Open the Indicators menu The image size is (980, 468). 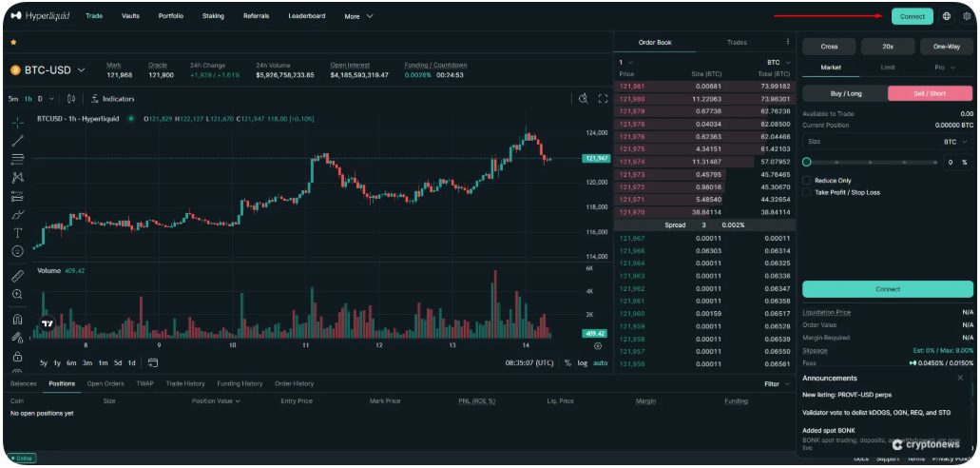112,99
